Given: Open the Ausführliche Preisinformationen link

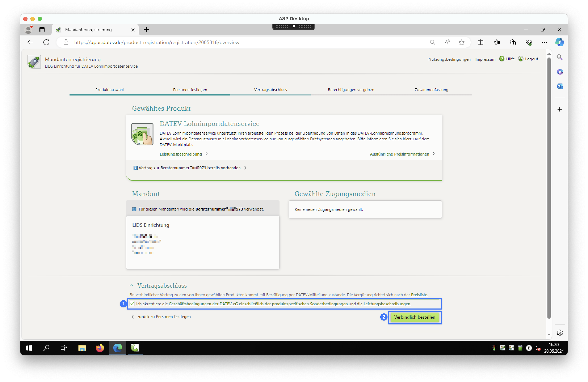Looking at the screenshot, I should 400,154.
